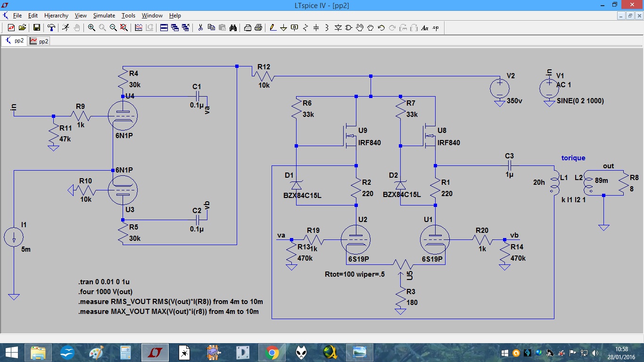Select the Move hand tool
This screenshot has width=644, height=362.
coord(360,28)
